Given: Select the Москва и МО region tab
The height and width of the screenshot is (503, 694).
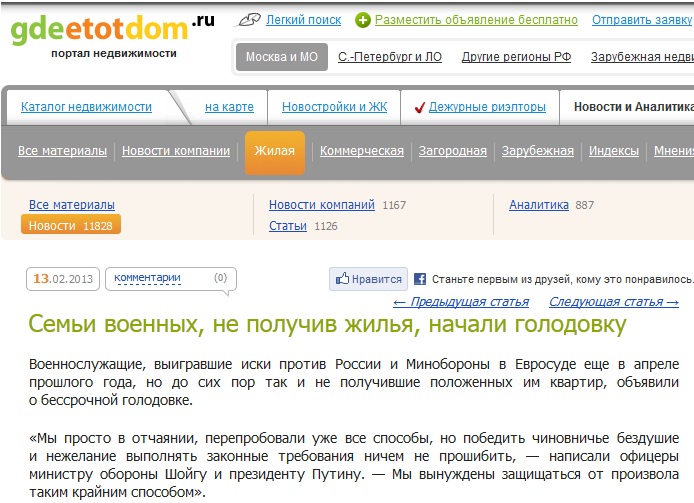Looking at the screenshot, I should [x=281, y=57].
